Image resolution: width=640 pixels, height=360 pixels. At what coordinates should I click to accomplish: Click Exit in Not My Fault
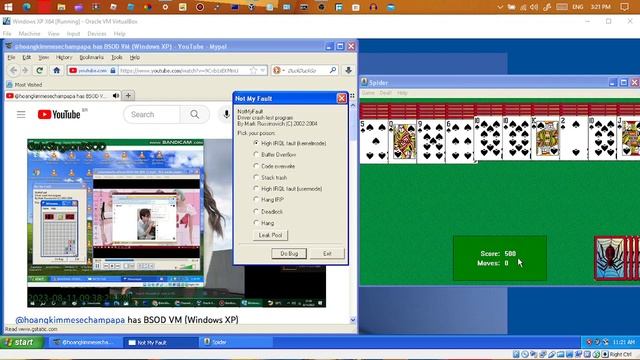point(327,253)
